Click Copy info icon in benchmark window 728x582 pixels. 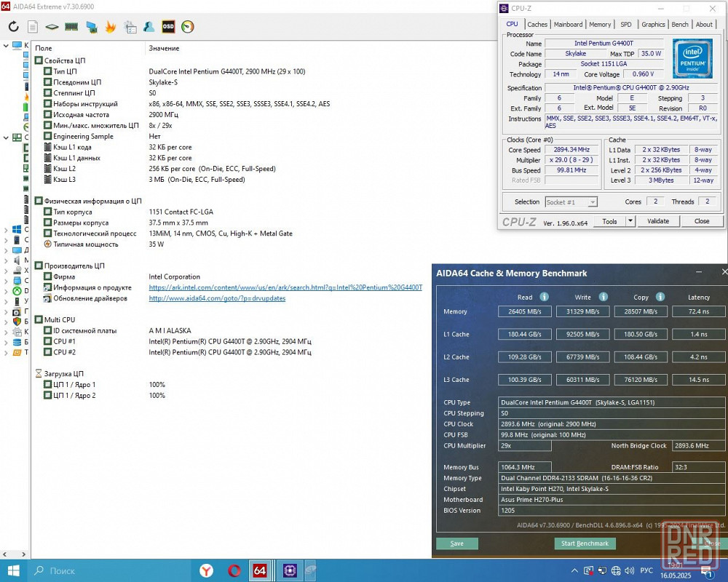click(x=660, y=297)
